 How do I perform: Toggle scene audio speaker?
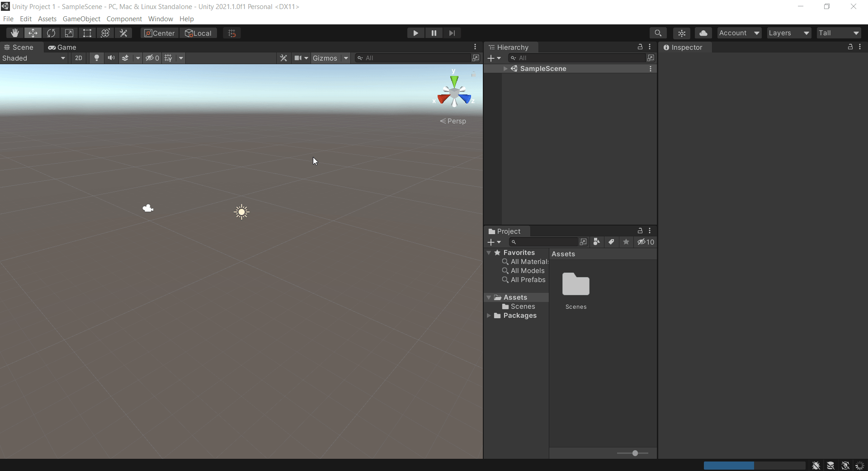pos(111,58)
